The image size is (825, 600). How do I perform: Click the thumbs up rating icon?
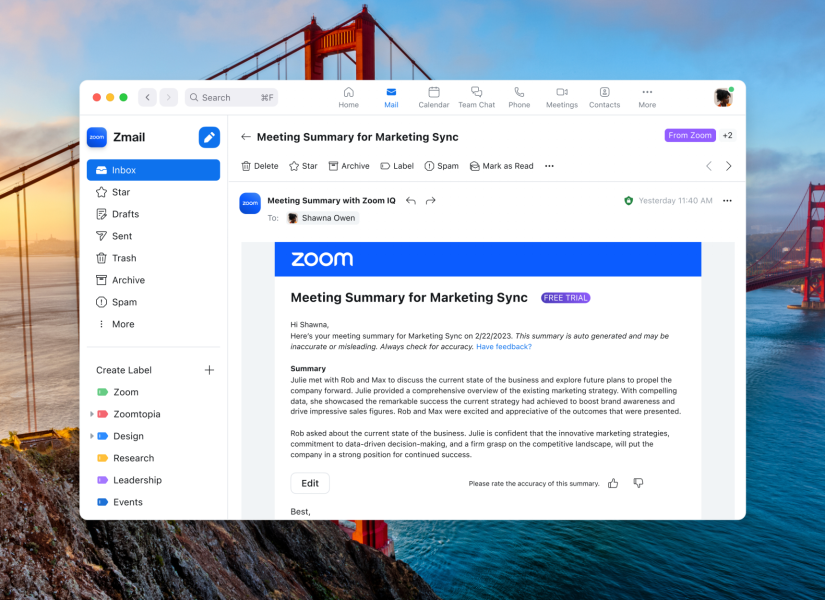[613, 483]
